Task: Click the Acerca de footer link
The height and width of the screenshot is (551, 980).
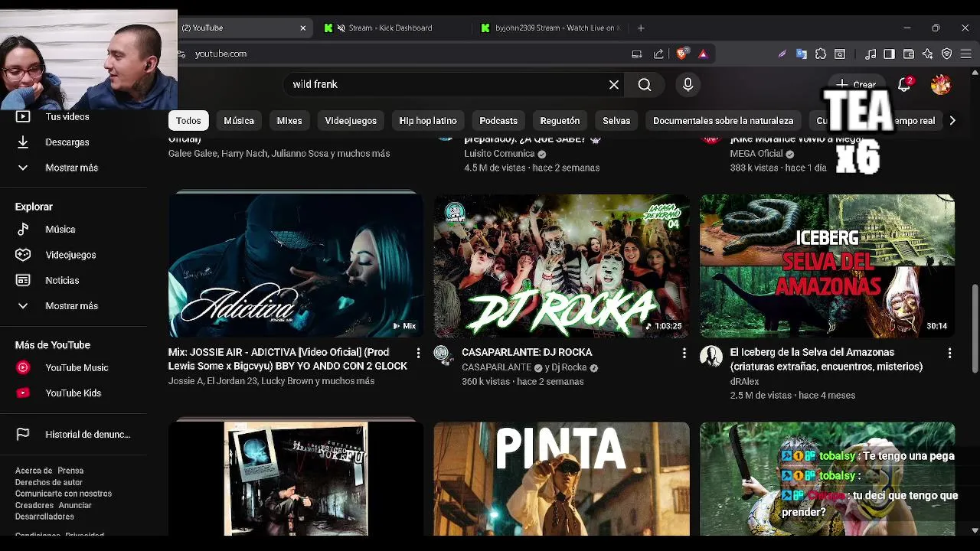Action: tap(34, 471)
